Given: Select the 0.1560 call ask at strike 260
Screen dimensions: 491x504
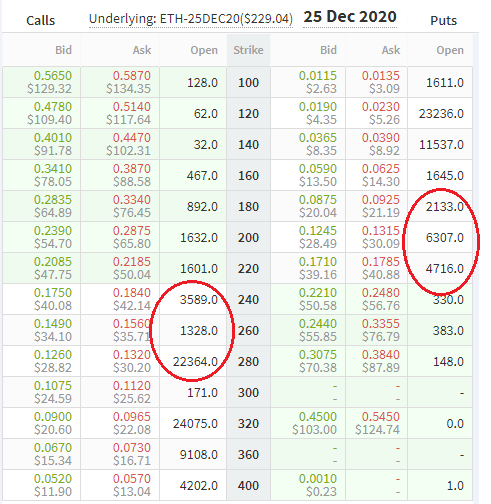Looking at the screenshot, I should tap(132, 324).
